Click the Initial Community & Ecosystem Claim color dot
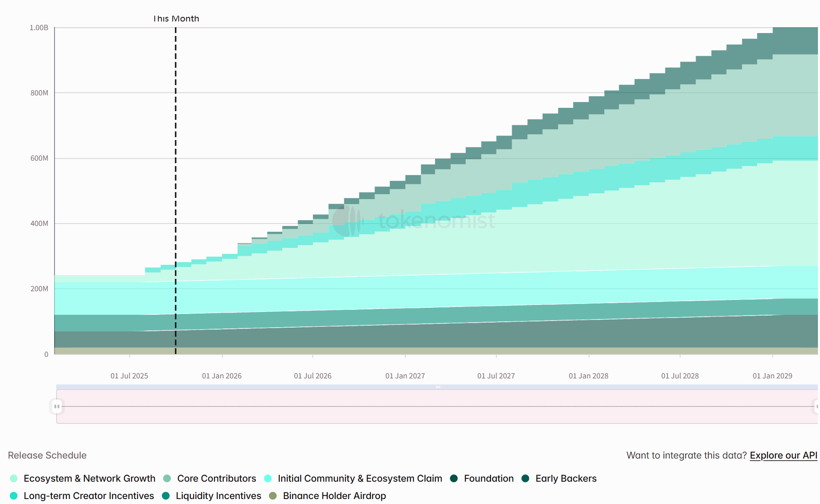The height and width of the screenshot is (504, 820). coord(268,478)
